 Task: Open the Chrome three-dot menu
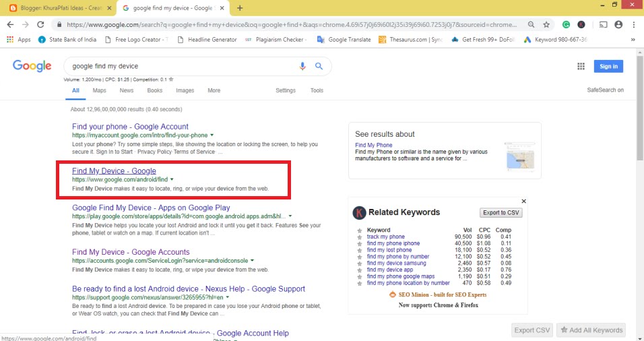(634, 25)
